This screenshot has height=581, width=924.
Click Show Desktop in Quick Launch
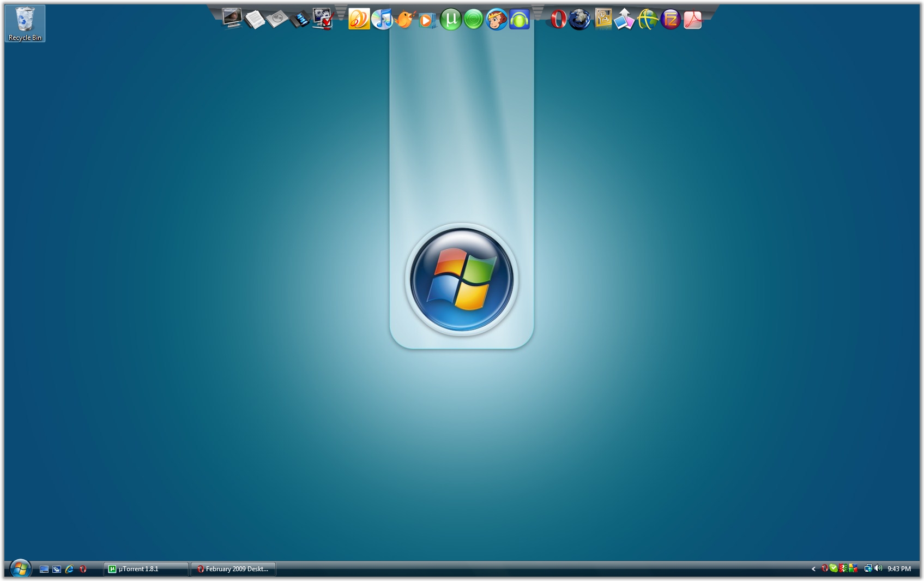coord(44,569)
